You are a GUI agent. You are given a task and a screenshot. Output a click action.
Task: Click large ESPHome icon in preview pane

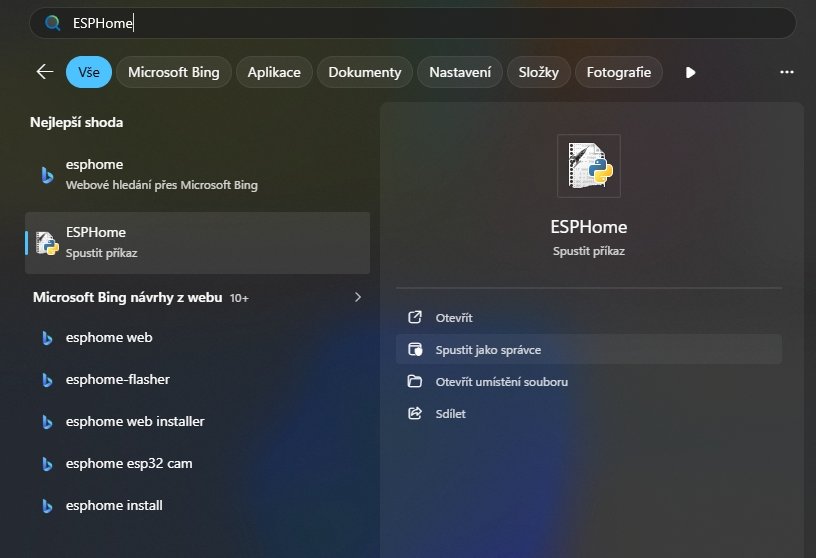[589, 166]
